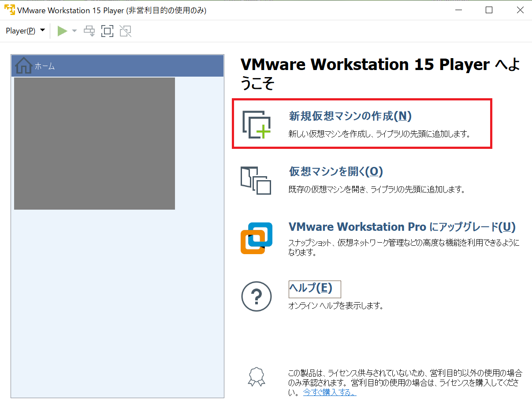532x403 pixels.
Task: Minimize the VMware Player window
Action: pyautogui.click(x=458, y=10)
